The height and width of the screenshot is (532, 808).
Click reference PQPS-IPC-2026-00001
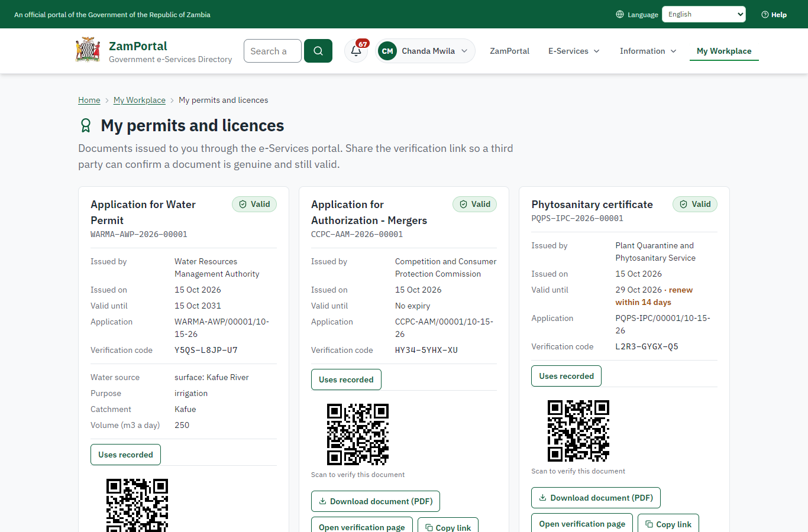coord(577,218)
